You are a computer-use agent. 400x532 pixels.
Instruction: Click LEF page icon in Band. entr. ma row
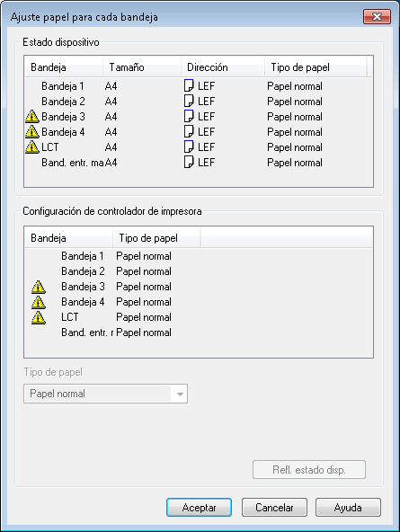point(189,162)
